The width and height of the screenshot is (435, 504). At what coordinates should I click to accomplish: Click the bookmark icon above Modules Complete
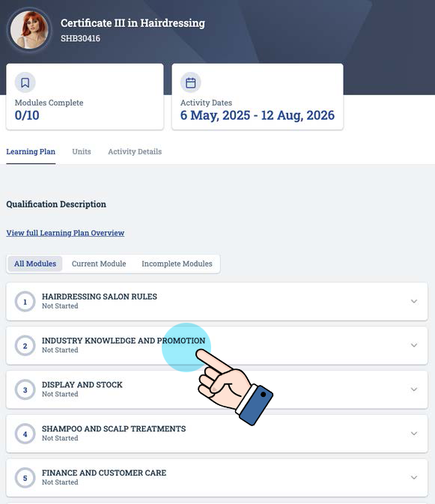point(25,82)
